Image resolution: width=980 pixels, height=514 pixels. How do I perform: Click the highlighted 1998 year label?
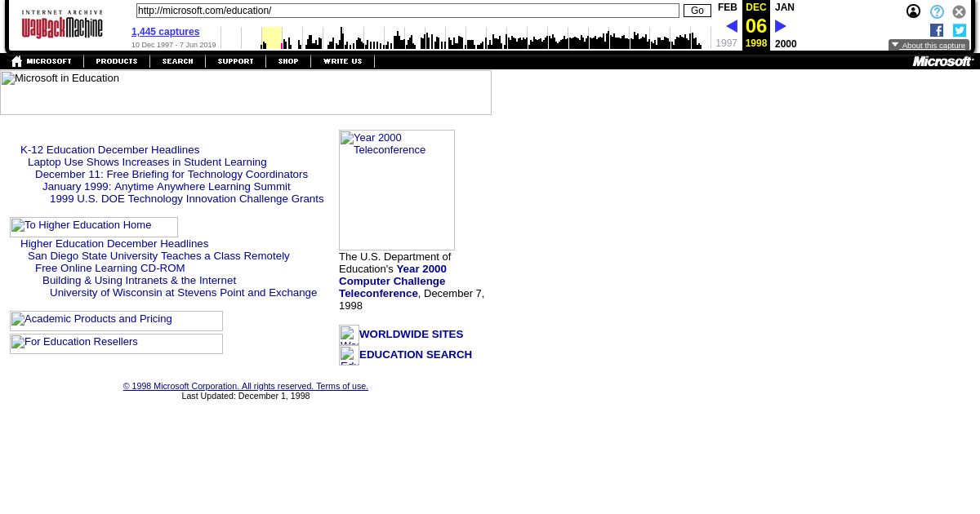pos(756,43)
